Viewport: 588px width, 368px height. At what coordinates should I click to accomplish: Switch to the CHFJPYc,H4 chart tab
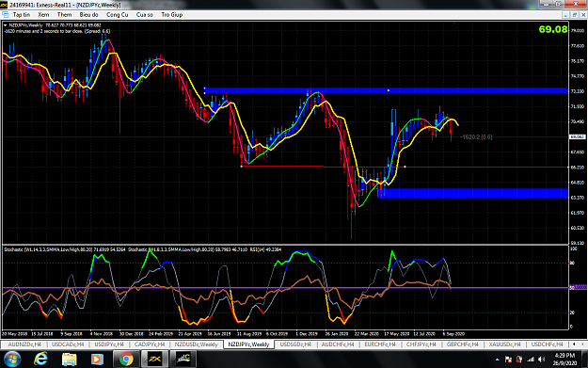point(421,344)
